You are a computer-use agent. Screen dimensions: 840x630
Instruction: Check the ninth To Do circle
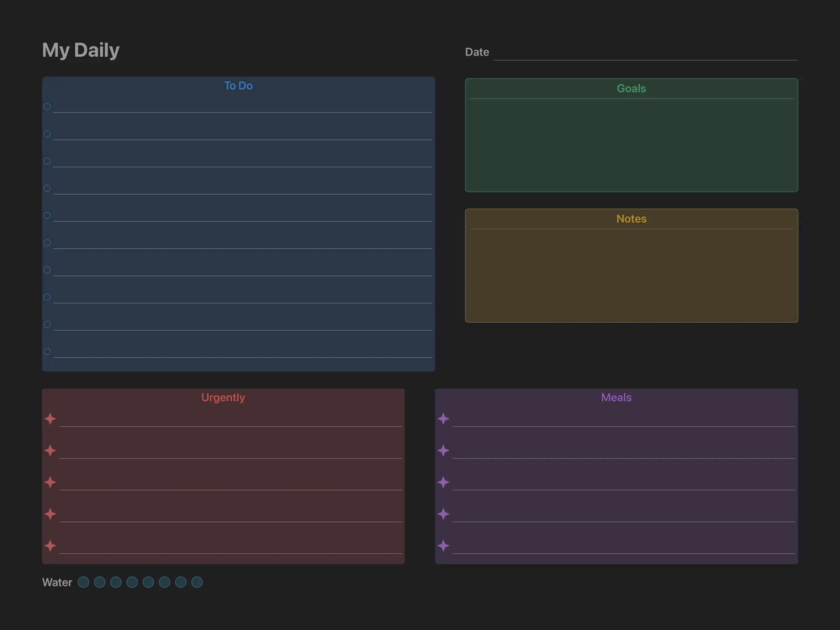click(47, 324)
